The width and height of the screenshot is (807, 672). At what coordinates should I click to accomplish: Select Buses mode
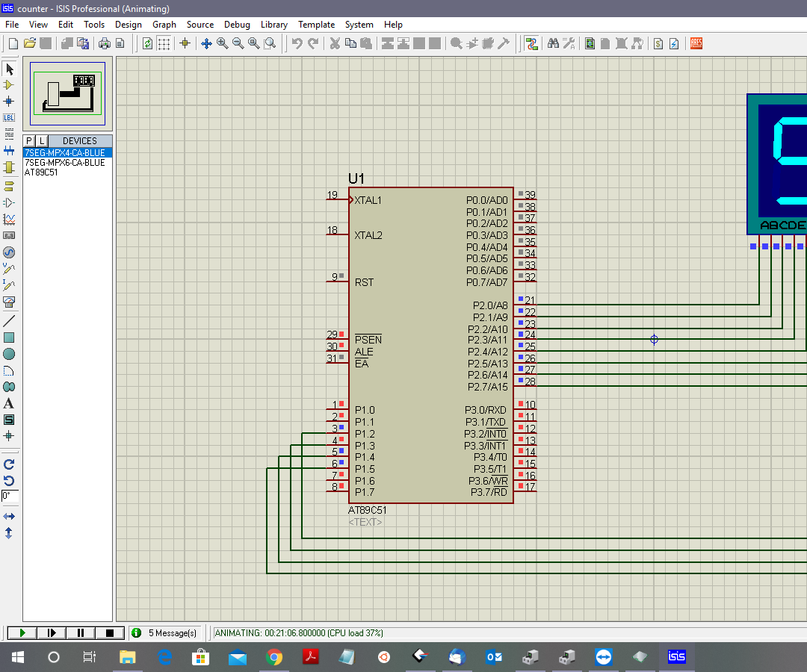(x=9, y=151)
